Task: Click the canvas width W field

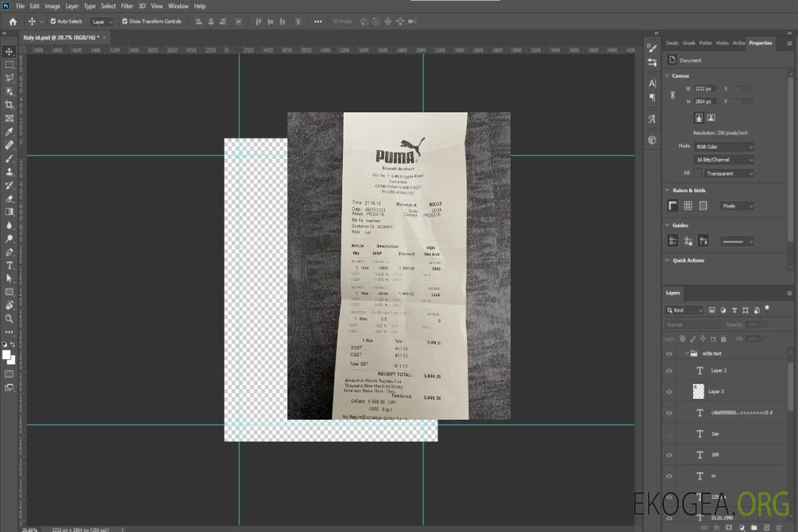Action: tap(705, 89)
